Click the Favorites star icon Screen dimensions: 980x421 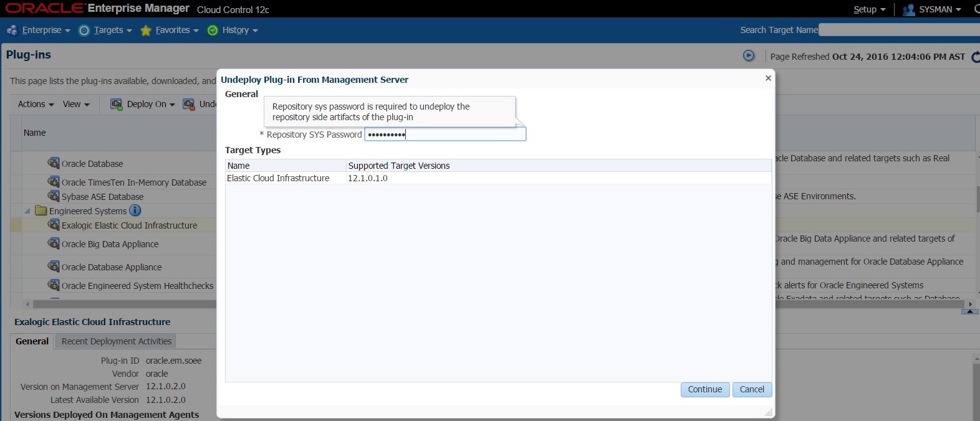[146, 31]
